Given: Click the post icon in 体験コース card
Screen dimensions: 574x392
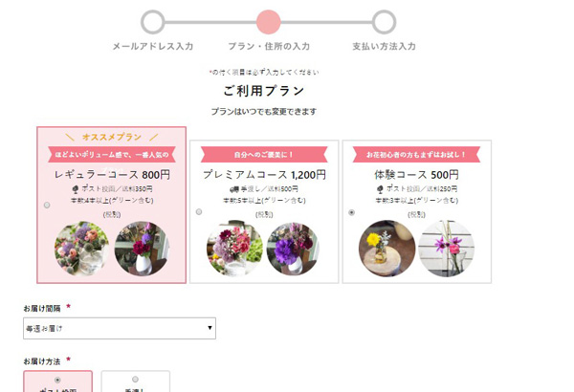Looking at the screenshot, I should [380, 189].
